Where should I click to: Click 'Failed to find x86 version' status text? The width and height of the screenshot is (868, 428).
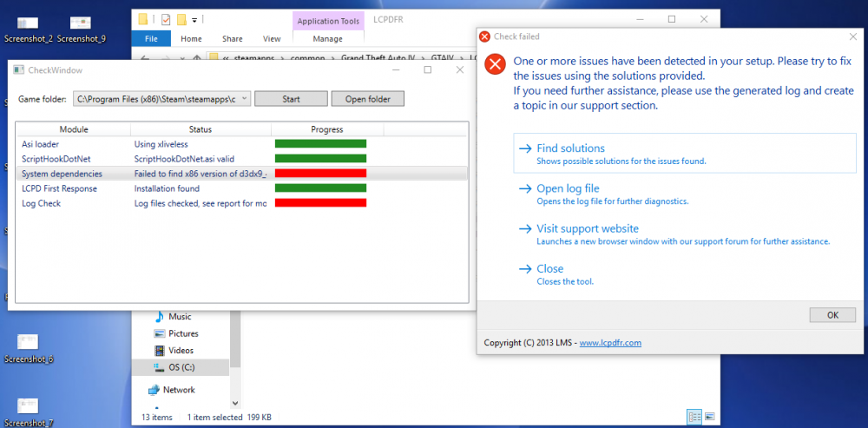point(201,174)
